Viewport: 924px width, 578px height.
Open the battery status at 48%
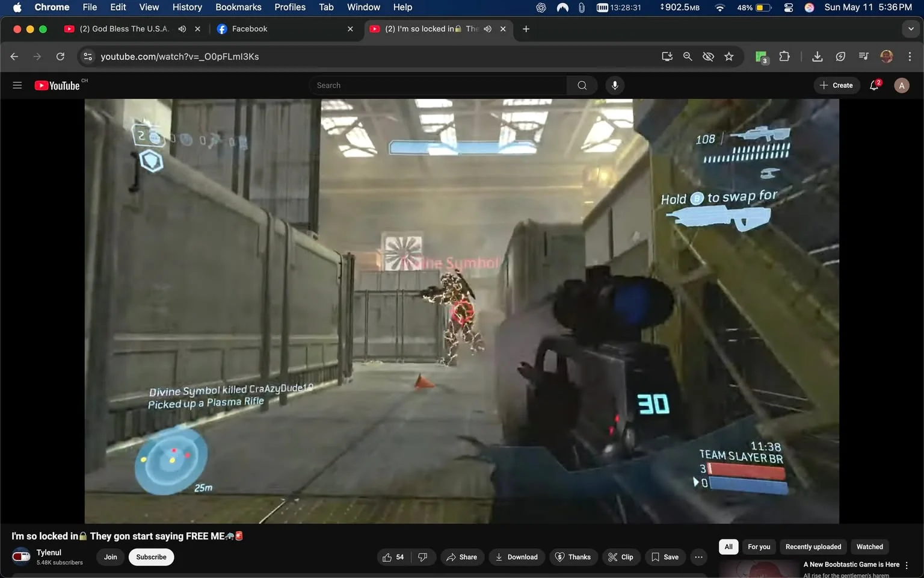click(x=754, y=7)
